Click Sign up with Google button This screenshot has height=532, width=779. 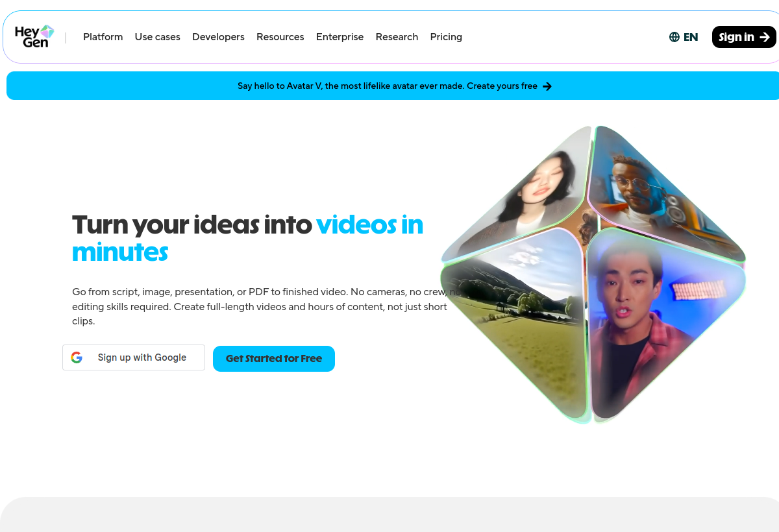(x=134, y=357)
